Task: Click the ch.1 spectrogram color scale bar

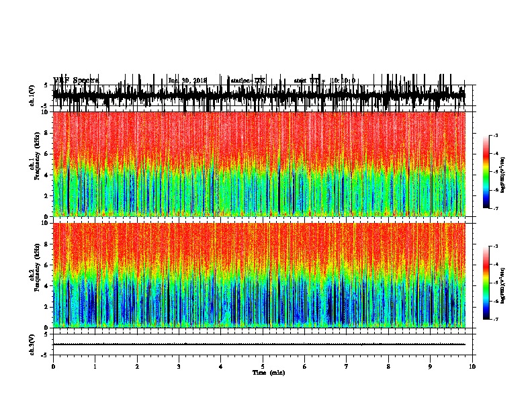Action: pyautogui.click(x=486, y=172)
